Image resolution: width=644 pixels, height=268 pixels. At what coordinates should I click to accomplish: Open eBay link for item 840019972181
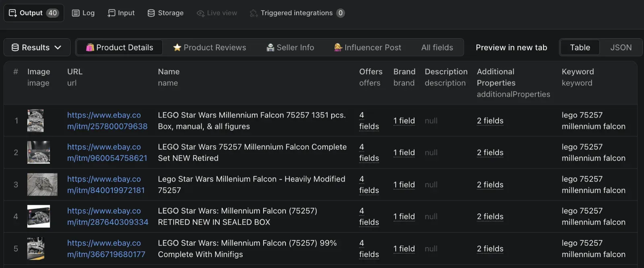pos(106,184)
